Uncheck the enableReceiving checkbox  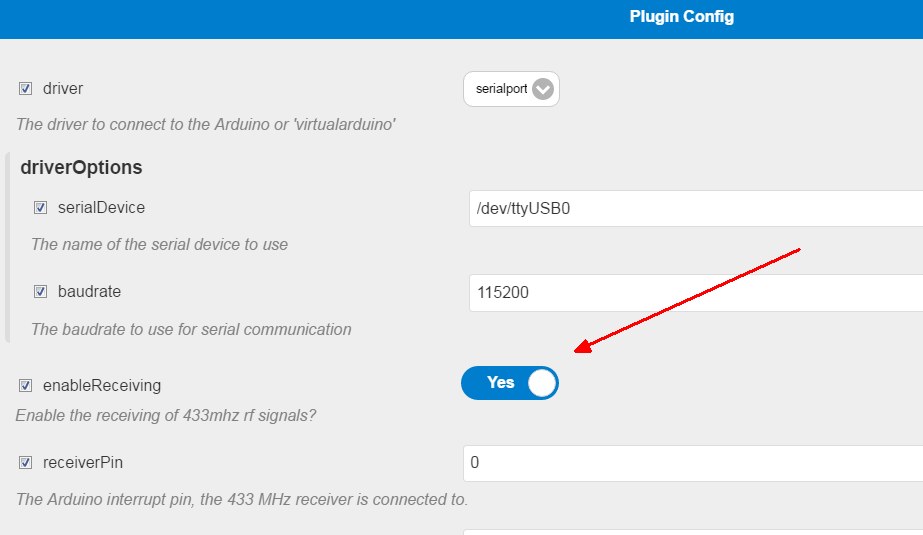[x=25, y=385]
